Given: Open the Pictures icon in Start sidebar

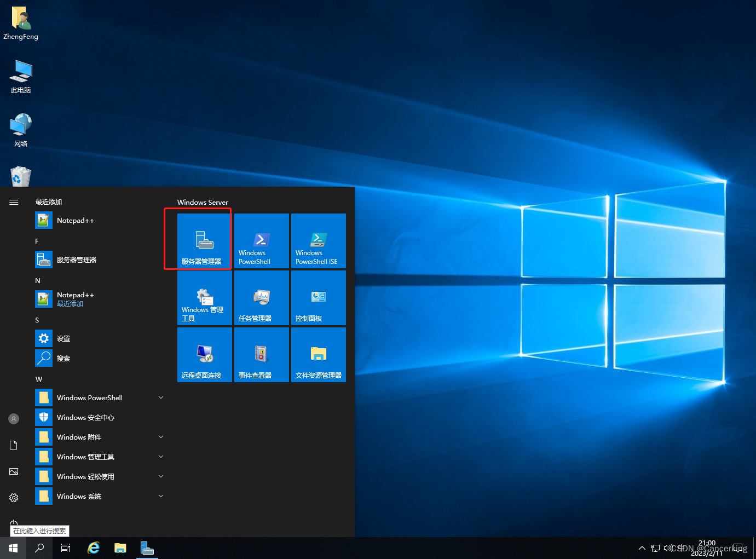Looking at the screenshot, I should click(14, 471).
